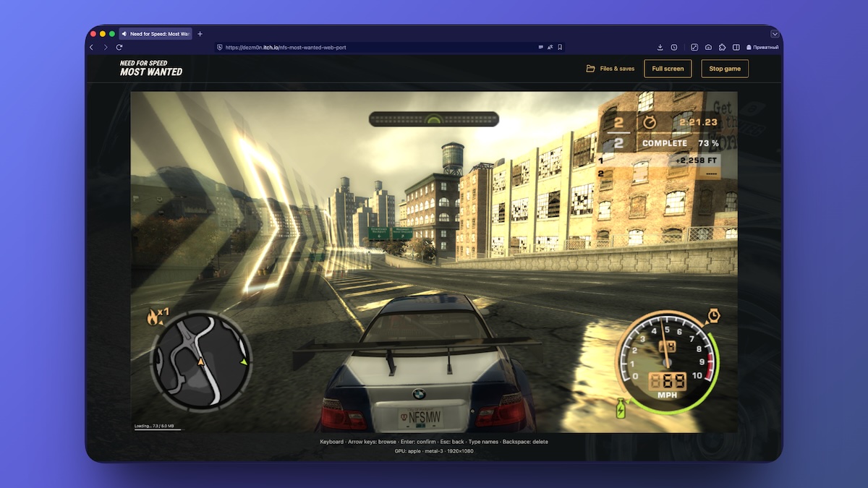Click the COMPLETE 73 % progress text
The height and width of the screenshot is (488, 868).
tap(681, 143)
